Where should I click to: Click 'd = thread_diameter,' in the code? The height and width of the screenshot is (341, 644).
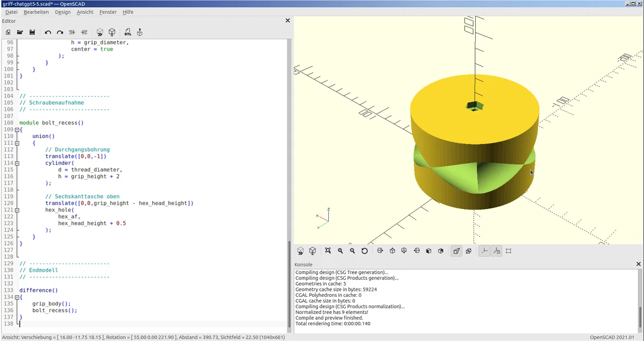(x=90, y=170)
